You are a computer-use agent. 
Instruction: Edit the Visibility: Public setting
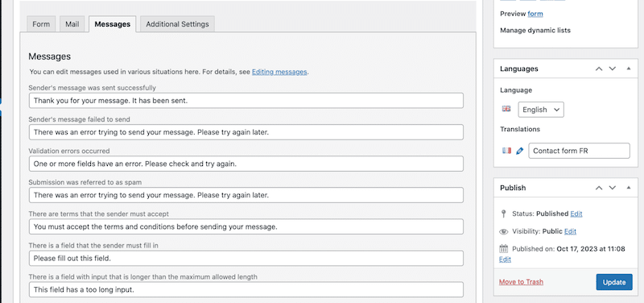[x=570, y=231]
